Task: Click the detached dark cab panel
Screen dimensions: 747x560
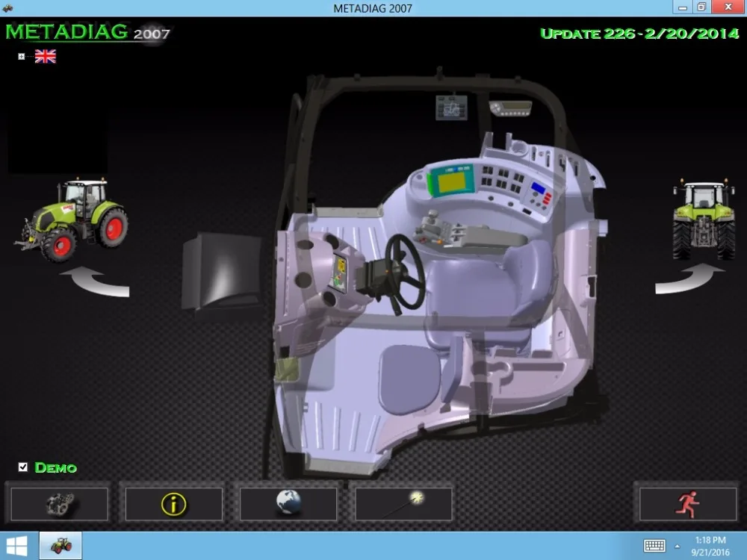Action: [x=222, y=270]
